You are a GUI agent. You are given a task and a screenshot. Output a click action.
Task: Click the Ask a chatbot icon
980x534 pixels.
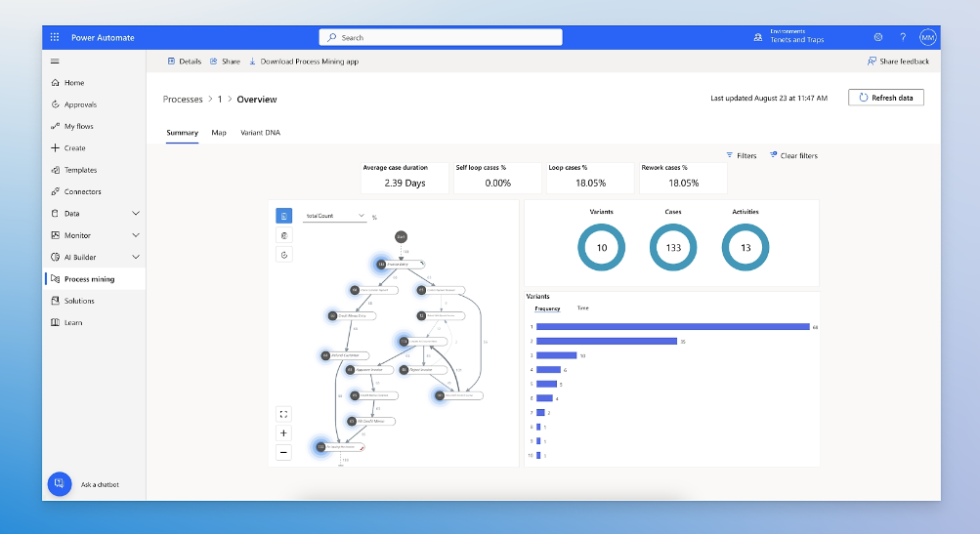(x=60, y=483)
